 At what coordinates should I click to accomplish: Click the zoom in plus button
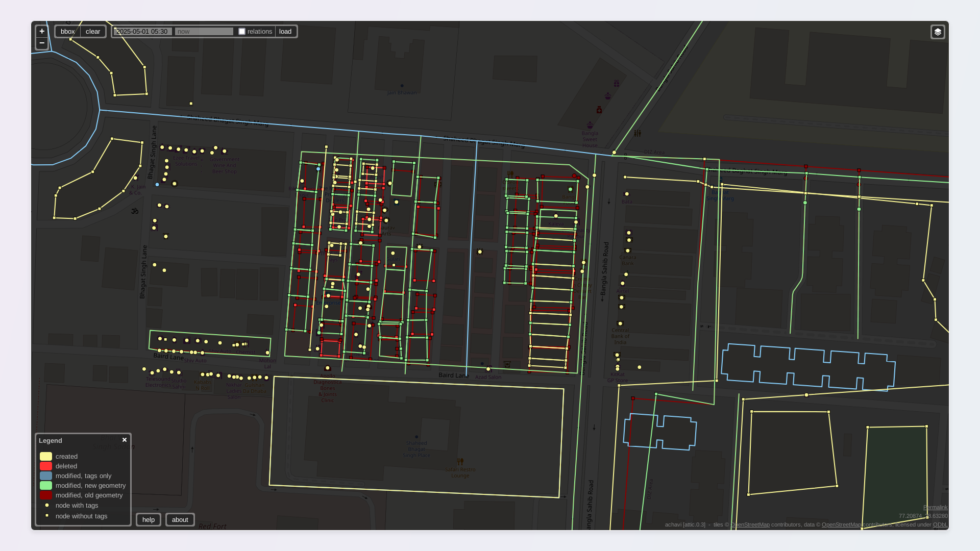[x=42, y=31]
